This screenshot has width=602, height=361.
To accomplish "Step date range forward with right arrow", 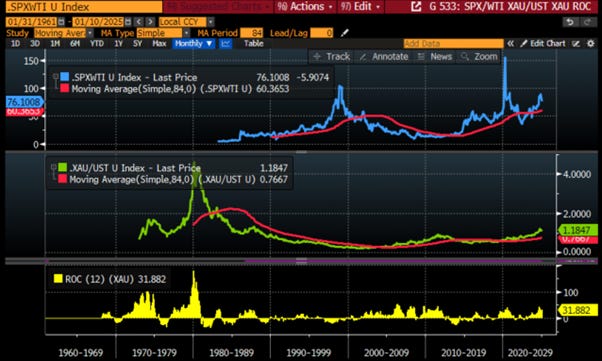I will [x=150, y=22].
